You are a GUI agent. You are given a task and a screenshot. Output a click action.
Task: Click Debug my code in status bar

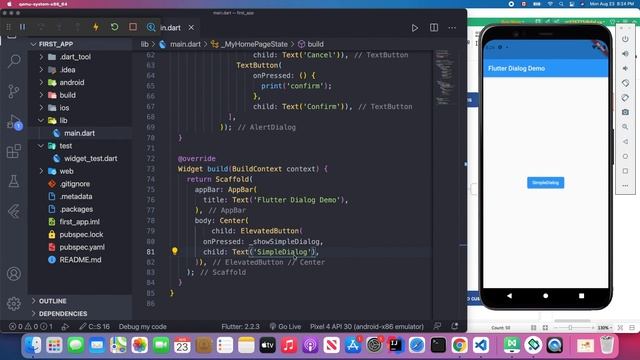click(142, 327)
